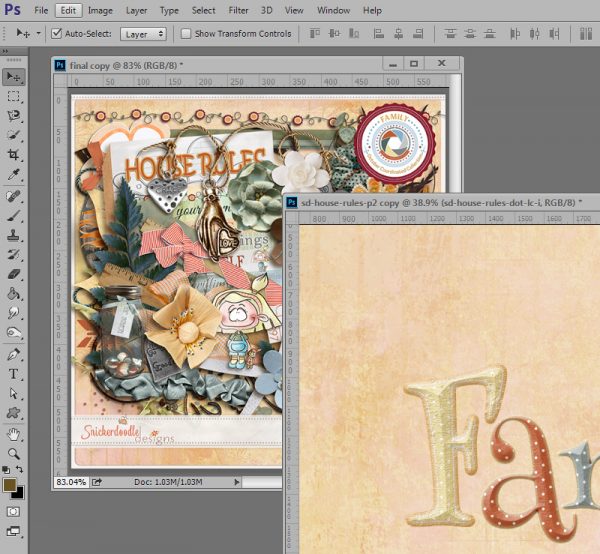Click the share/export icon in status bar
600x554 pixels.
(97, 482)
